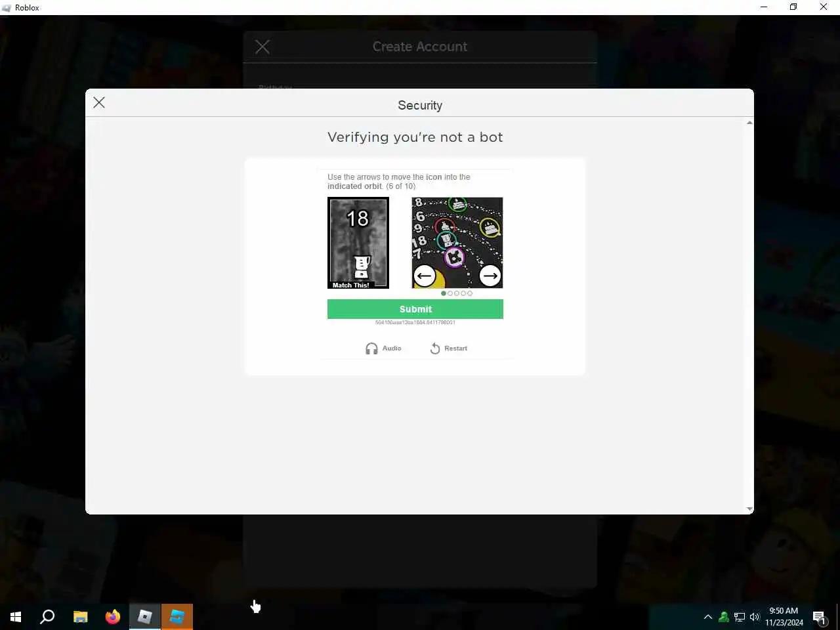Submit the captcha answer

[x=415, y=309]
